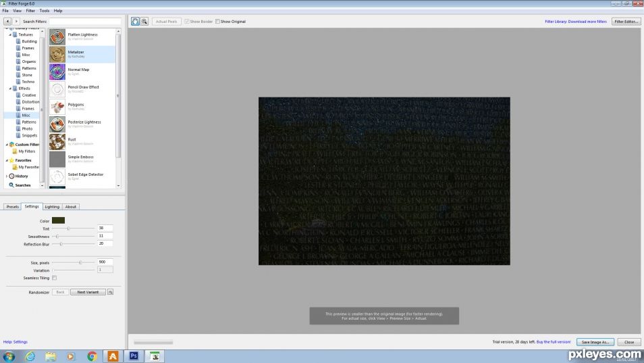Viewport: 644px width, 363px height.
Task: Follow the Buy the full version link
Action: (x=554, y=341)
